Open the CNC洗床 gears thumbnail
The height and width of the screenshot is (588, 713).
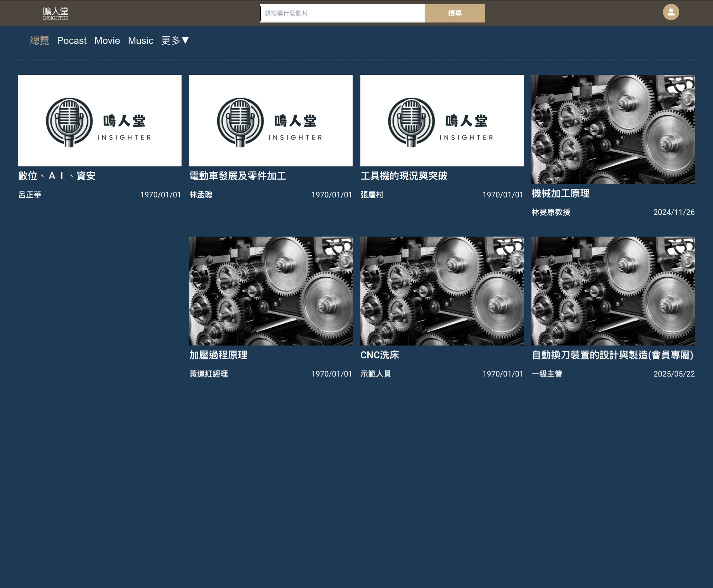tap(442, 291)
